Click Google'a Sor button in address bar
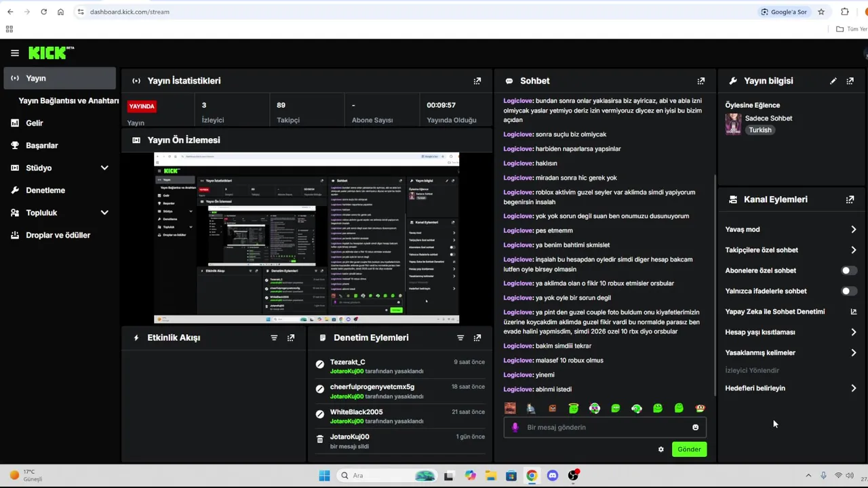 coord(784,12)
